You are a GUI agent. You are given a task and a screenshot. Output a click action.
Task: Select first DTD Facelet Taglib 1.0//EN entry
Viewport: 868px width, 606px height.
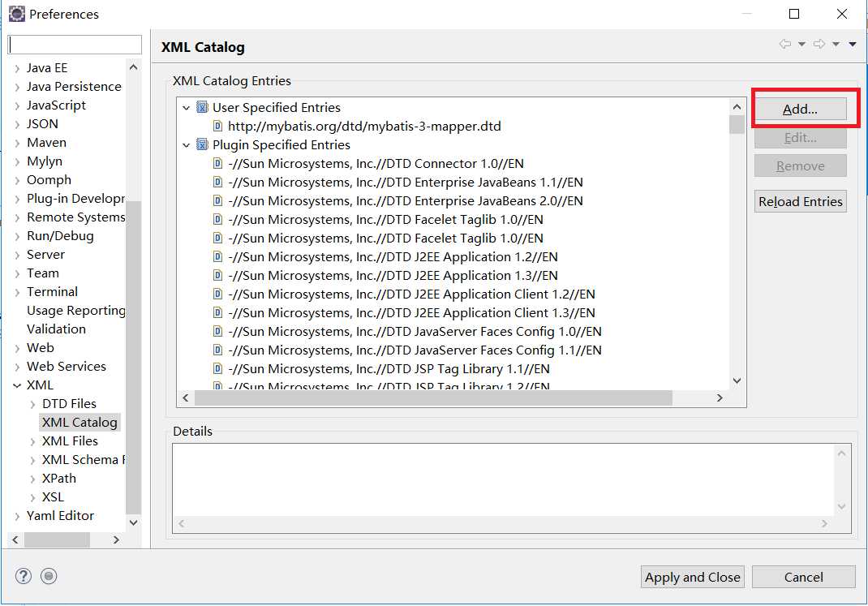coord(385,220)
